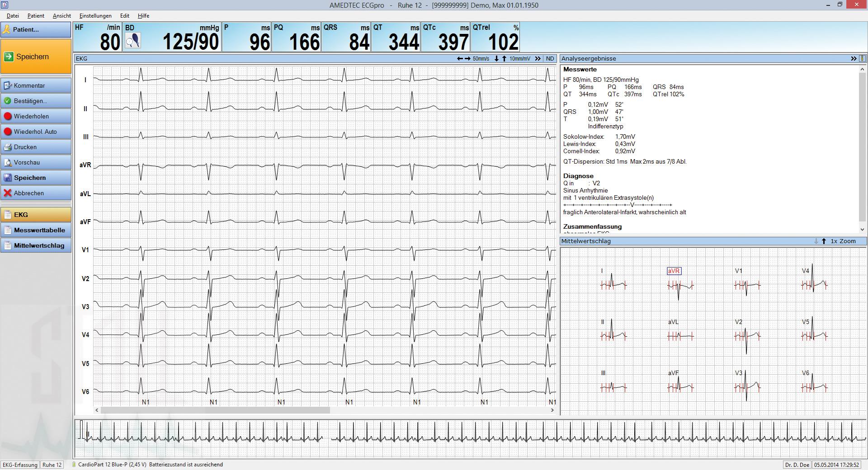
Task: Open the Einstellungen menu
Action: click(x=95, y=16)
